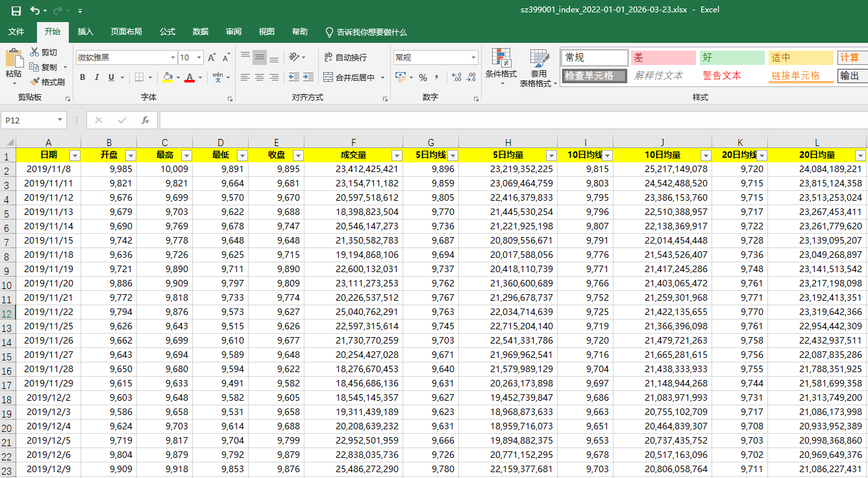Open the 数据 ribbon tab
Viewport: 868px width, 478px height.
[201, 32]
